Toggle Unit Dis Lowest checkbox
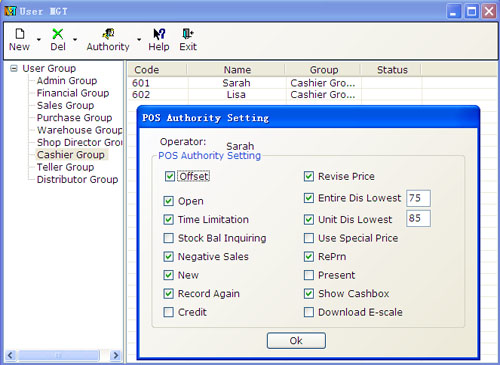Viewport: 500px width, 365px height. tap(309, 220)
